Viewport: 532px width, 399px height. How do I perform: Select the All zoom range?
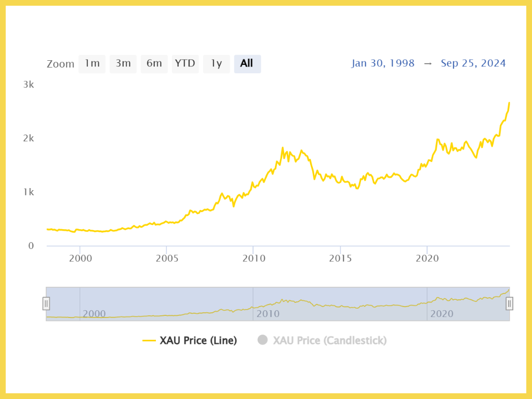pos(247,64)
